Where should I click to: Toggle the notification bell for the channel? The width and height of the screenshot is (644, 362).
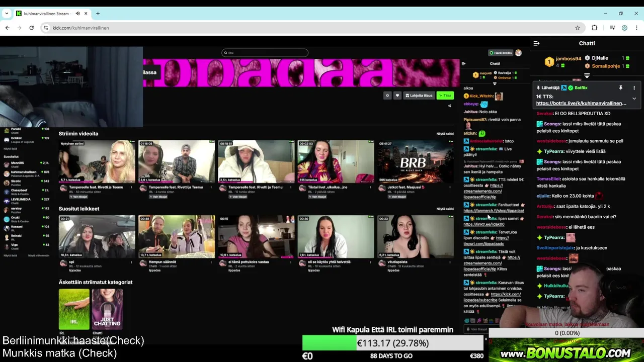[x=387, y=96]
